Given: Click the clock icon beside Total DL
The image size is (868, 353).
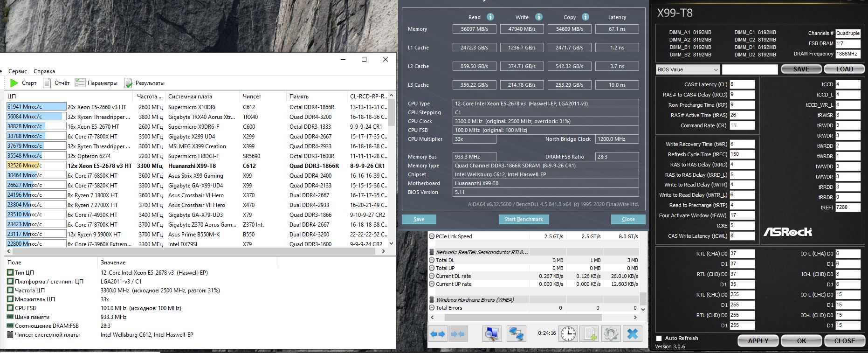Looking at the screenshot, I should pyautogui.click(x=432, y=260).
